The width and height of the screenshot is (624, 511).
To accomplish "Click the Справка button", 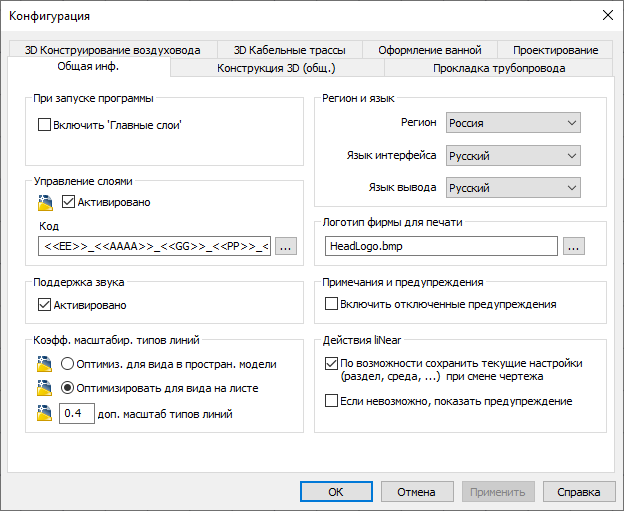I will click(x=578, y=492).
